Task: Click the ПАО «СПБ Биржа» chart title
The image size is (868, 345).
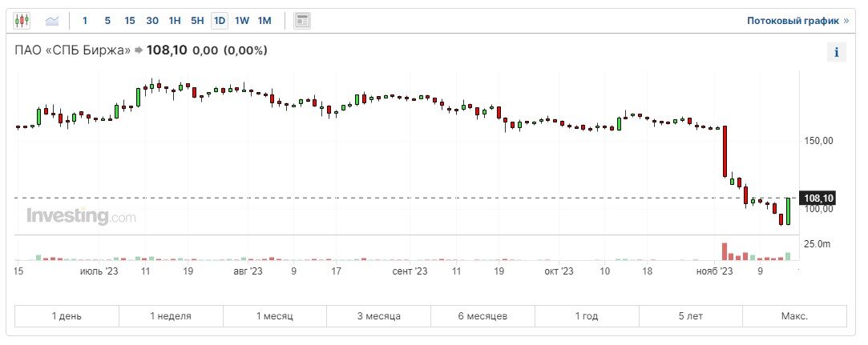Action: coord(73,50)
